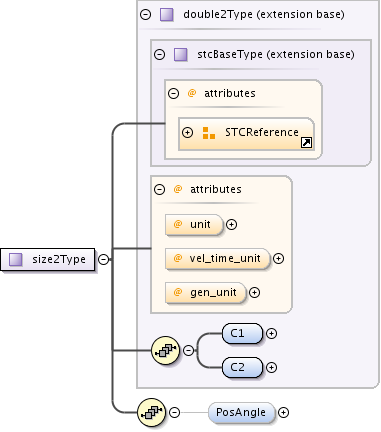Click the sequence icon before C1 and C2
Screen dimensions: 381x432
[165, 350]
